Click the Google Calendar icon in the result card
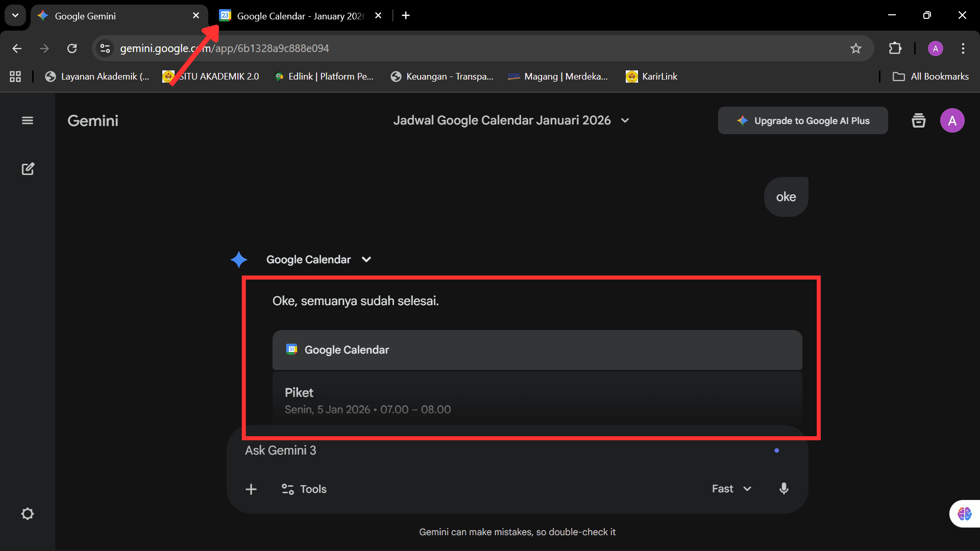This screenshot has height=551, width=980. (x=292, y=349)
